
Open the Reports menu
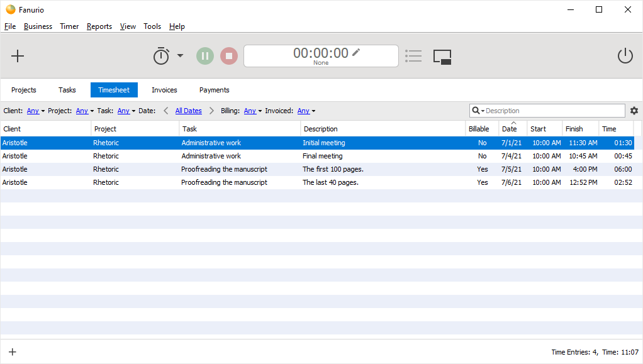pyautogui.click(x=99, y=26)
